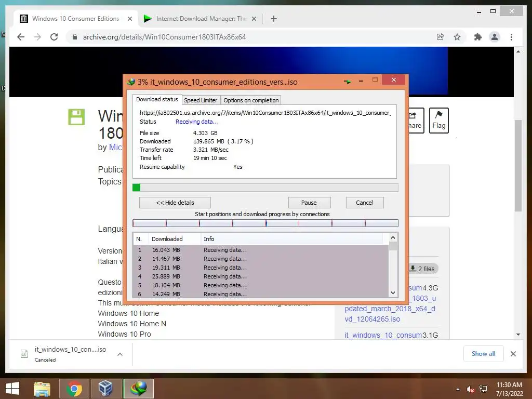Screen dimensions: 532x399
Task: Select connection row 5 with 18.104 MB
Action: point(261,285)
